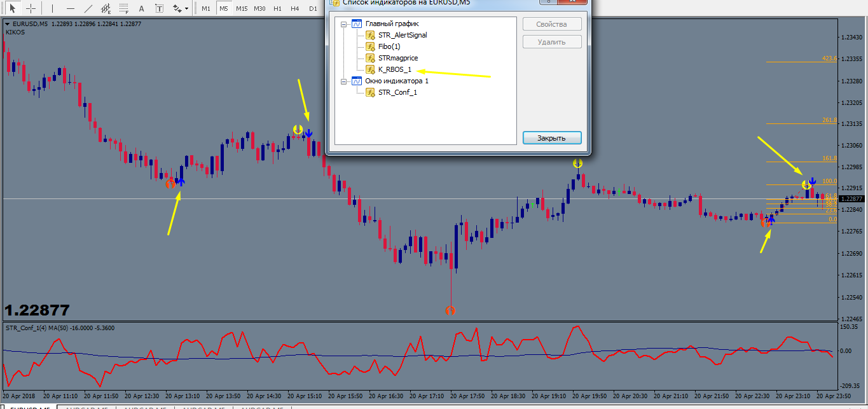Choose the horizontal line drawing tool
The image size is (868, 409).
tap(71, 9)
